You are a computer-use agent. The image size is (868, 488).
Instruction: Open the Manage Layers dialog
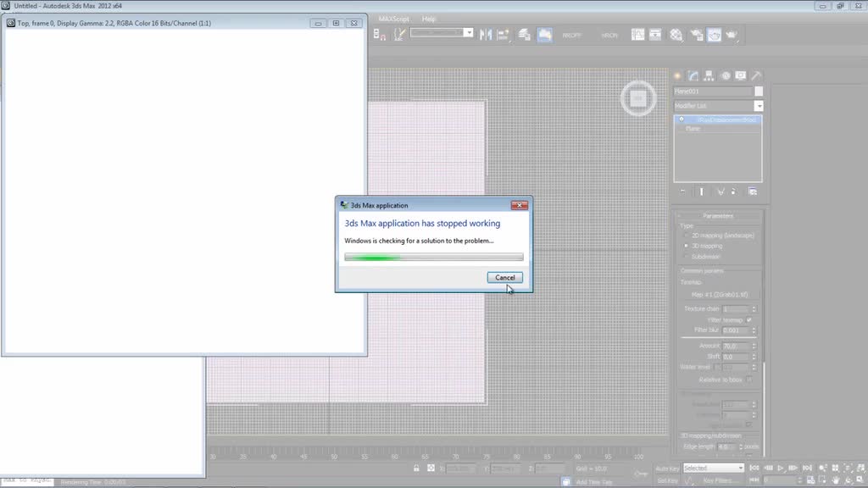524,35
